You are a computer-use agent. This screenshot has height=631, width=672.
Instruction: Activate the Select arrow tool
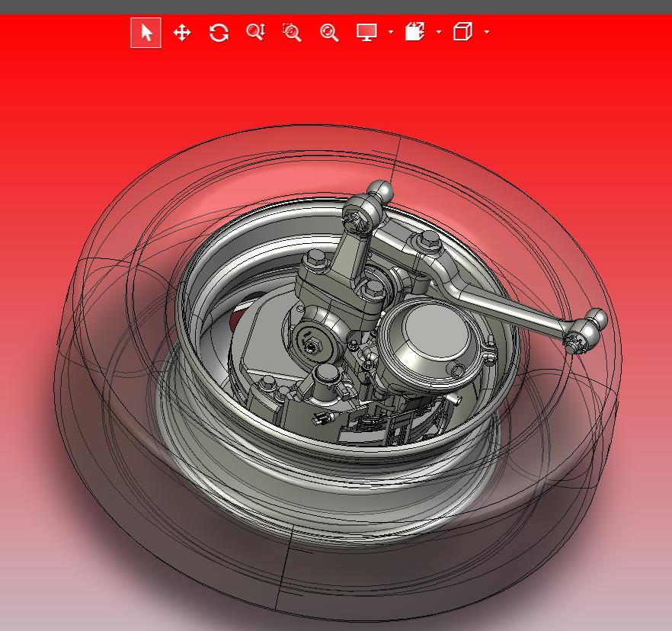[146, 33]
